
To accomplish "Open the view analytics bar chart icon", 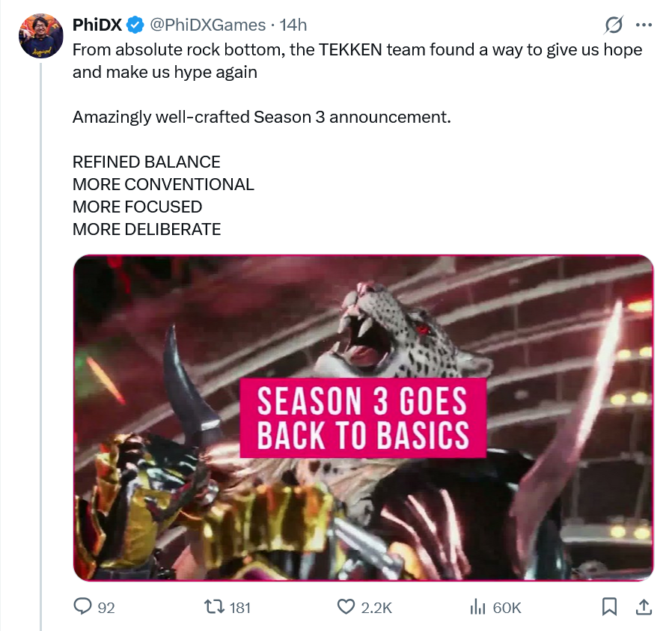I will tap(478, 607).
